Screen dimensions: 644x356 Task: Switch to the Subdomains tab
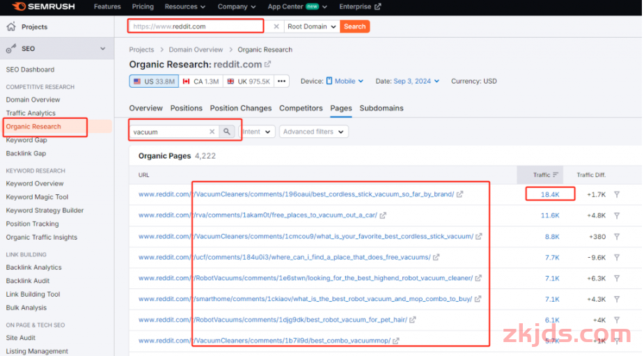[382, 108]
